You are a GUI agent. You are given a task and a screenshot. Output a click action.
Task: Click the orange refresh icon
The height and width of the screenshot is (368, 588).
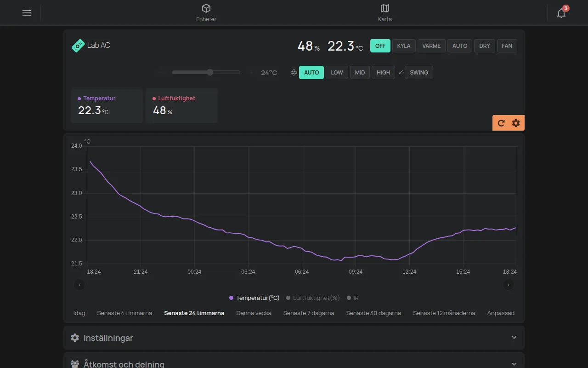click(x=501, y=123)
